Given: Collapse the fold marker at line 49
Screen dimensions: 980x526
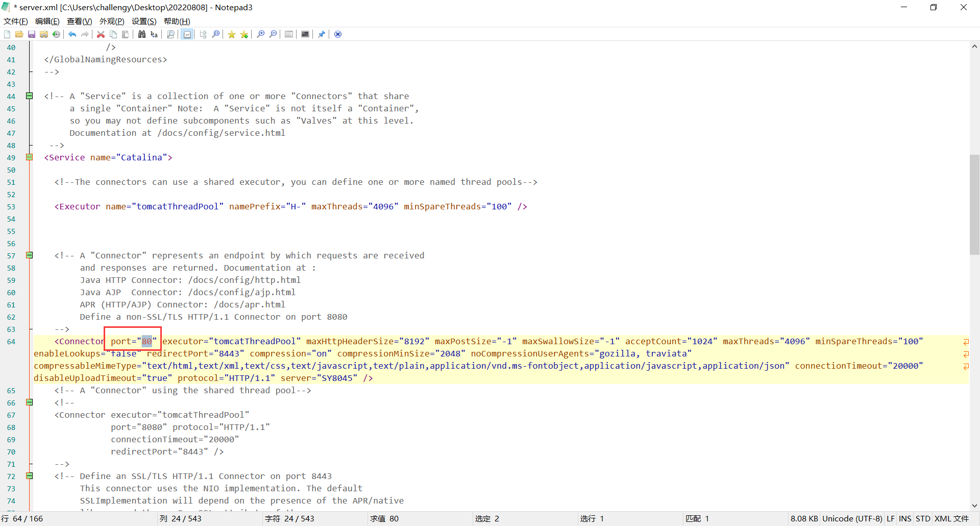Looking at the screenshot, I should click(x=30, y=157).
